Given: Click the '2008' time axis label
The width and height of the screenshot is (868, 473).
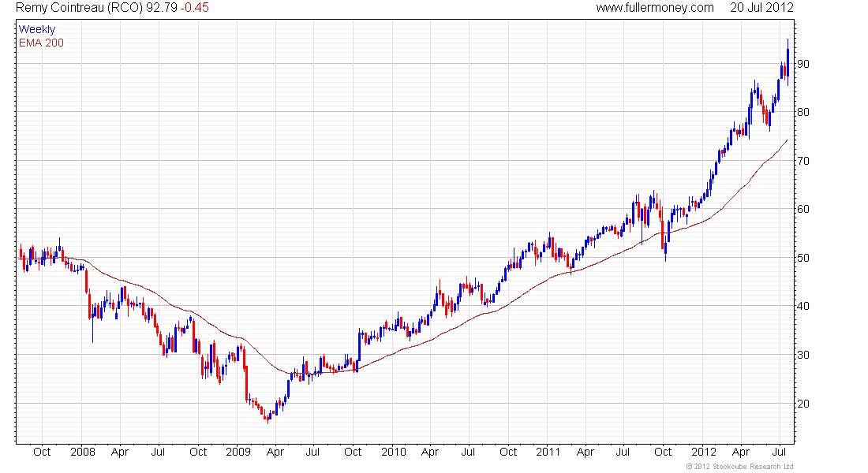Looking at the screenshot, I should point(83,452).
